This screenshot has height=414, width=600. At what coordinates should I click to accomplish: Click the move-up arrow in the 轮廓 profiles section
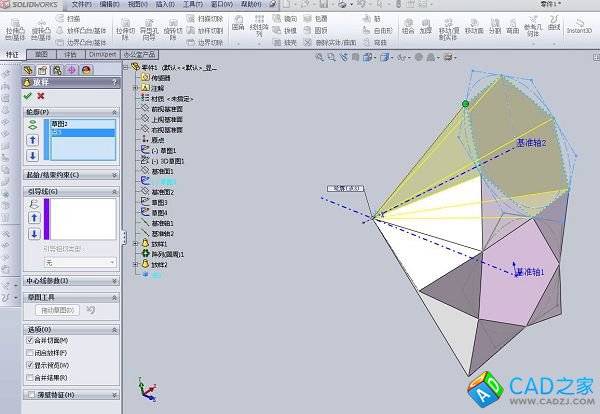coord(32,140)
